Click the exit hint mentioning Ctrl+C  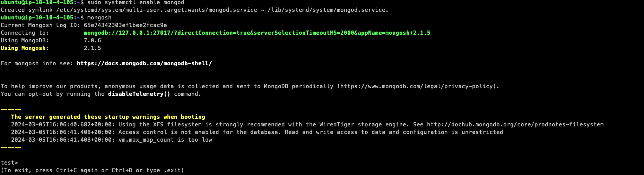pyautogui.click(x=92, y=170)
